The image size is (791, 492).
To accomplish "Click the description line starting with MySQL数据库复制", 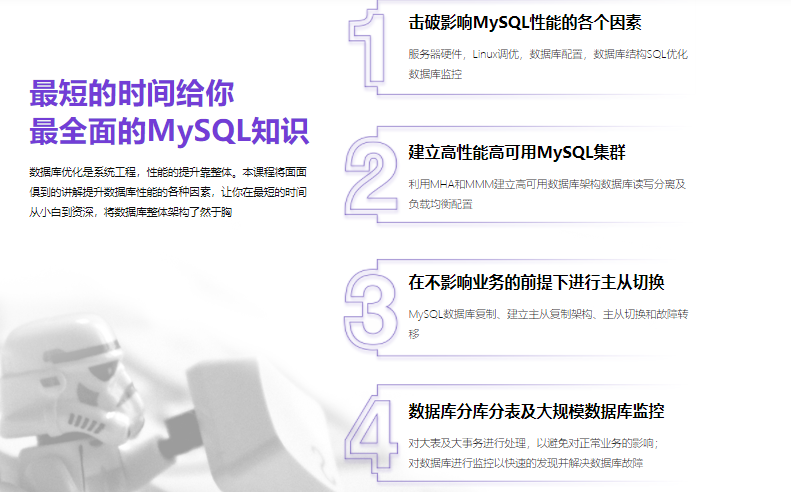I will [547, 314].
